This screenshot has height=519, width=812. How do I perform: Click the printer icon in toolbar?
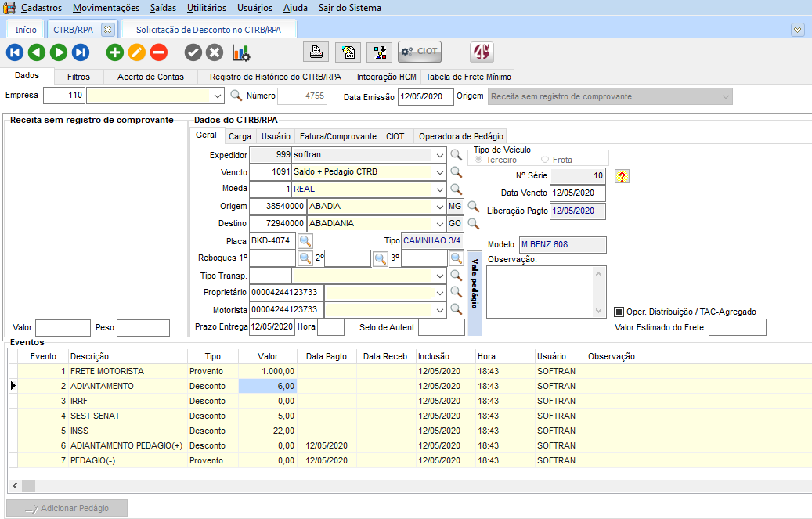click(x=316, y=52)
